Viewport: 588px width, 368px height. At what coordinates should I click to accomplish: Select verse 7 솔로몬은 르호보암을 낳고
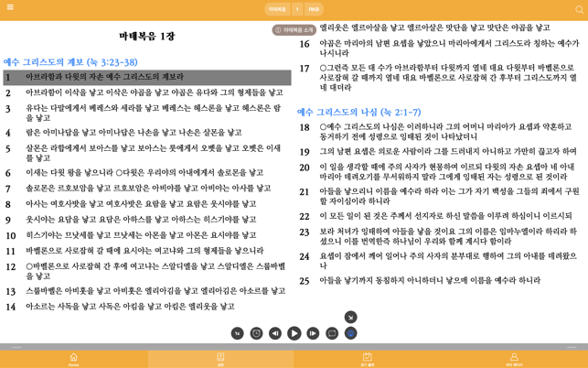click(147, 189)
